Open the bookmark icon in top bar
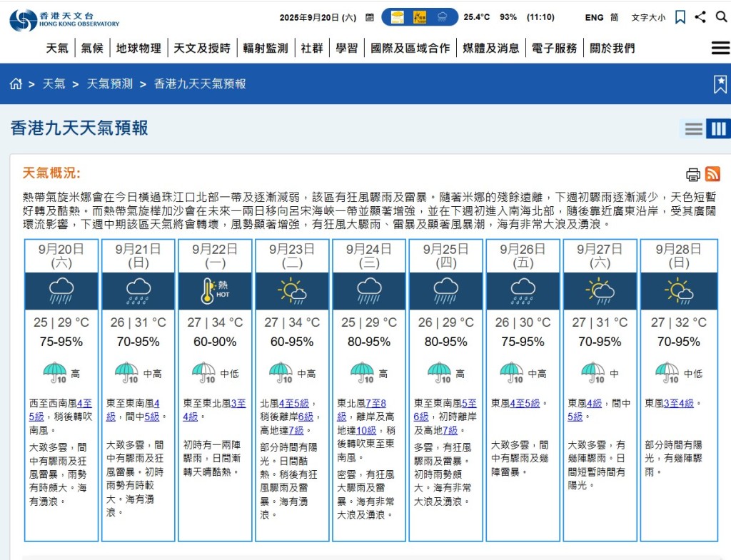Image resolution: width=731 pixels, height=560 pixels. (x=680, y=17)
